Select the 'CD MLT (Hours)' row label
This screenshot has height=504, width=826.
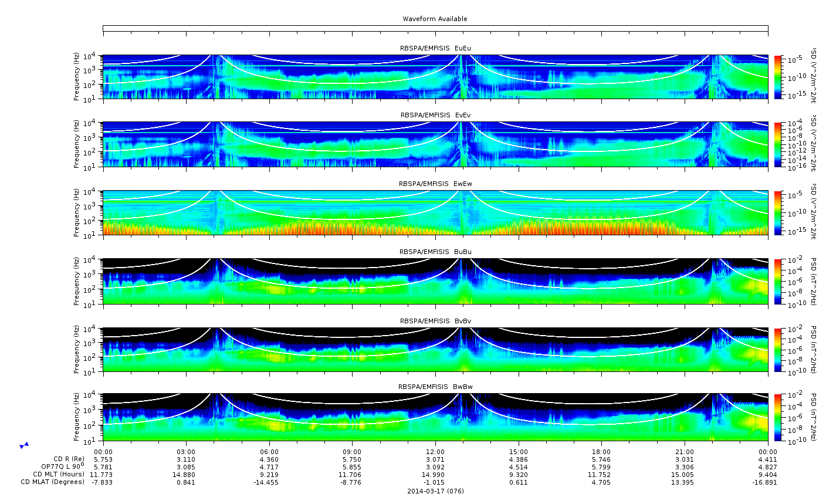[59, 474]
